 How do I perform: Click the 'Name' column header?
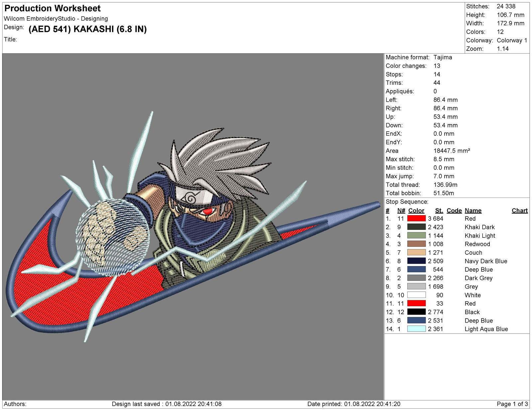[x=473, y=210]
